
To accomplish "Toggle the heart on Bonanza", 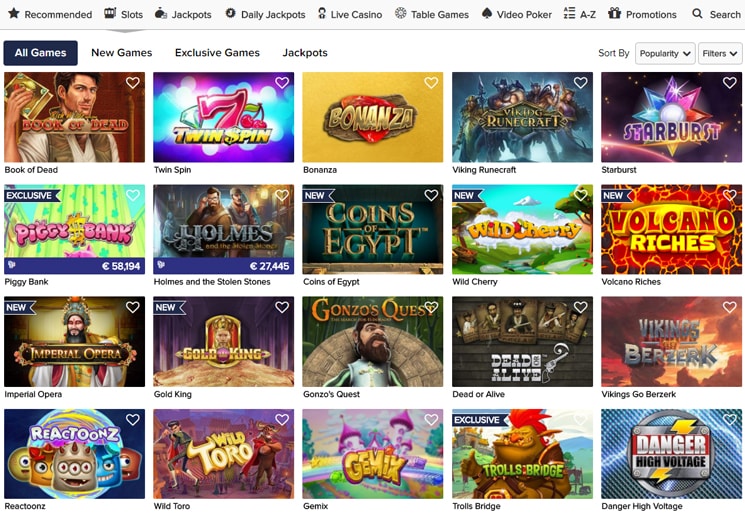I will [431, 83].
